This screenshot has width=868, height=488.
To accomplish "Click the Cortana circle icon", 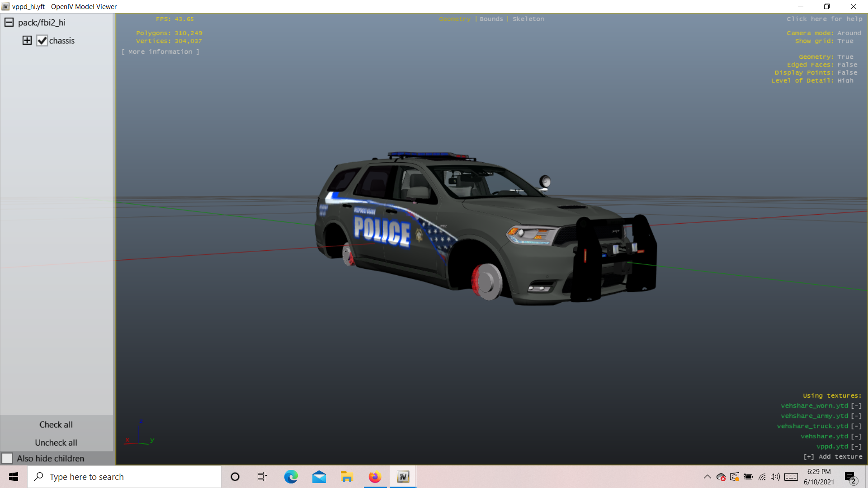I will point(235,477).
